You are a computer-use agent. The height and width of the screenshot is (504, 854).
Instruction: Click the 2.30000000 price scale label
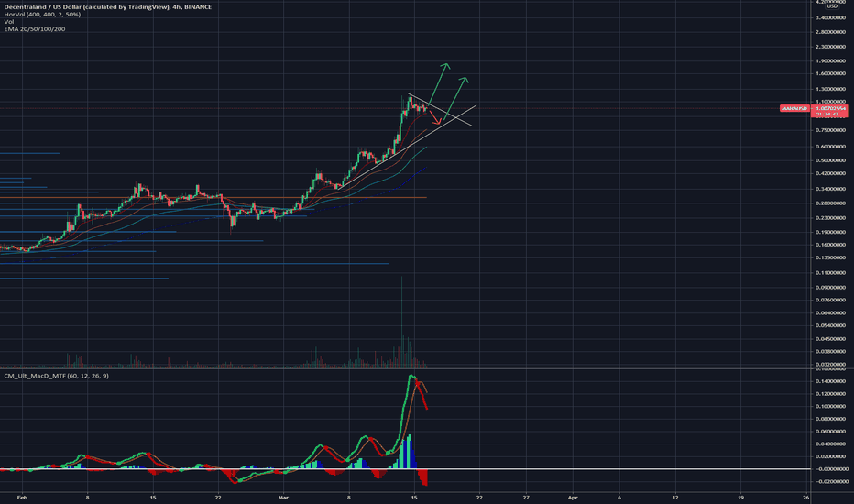pos(830,47)
